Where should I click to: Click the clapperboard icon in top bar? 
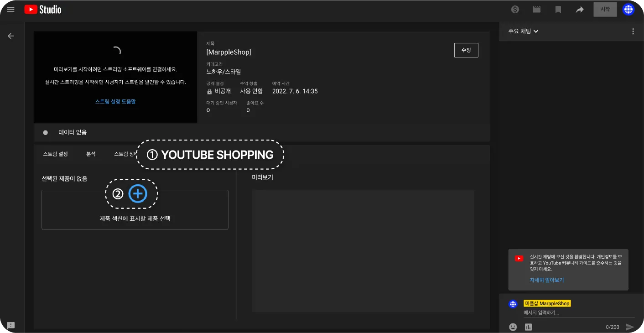tap(536, 10)
